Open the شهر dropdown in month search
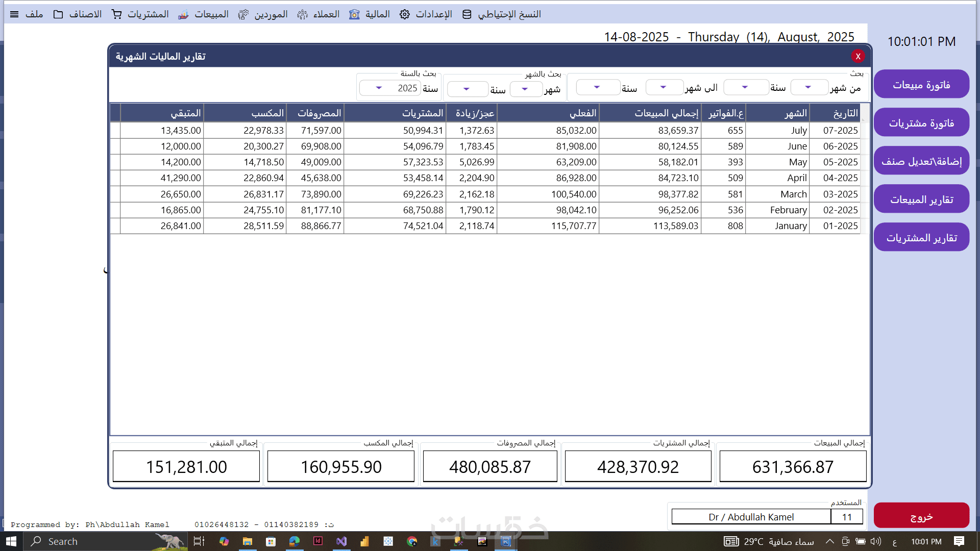980x551 pixels. [x=525, y=89]
